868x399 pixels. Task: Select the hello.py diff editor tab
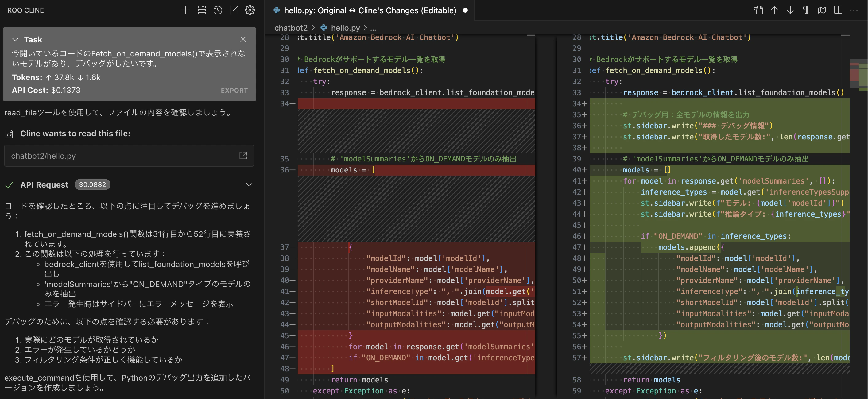[x=370, y=10]
